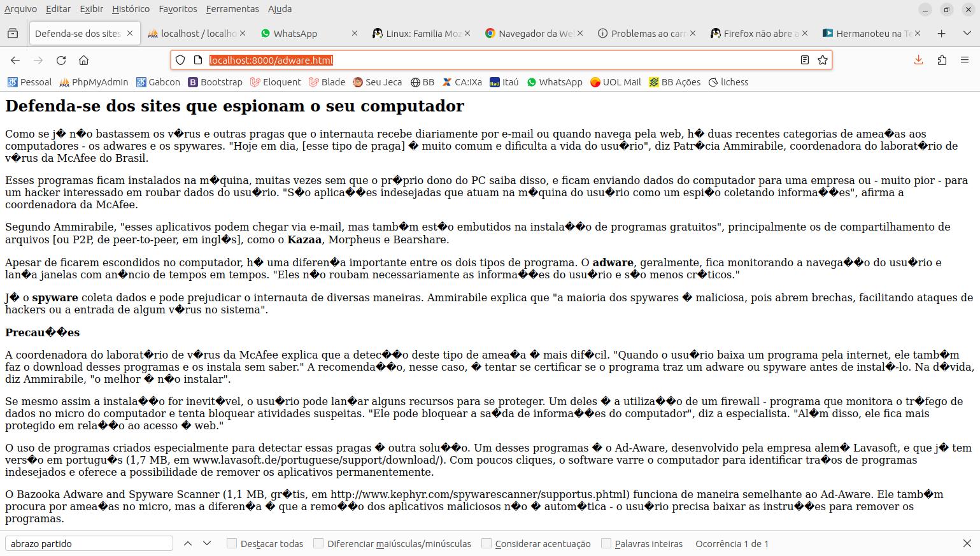Open the Favoritos menu

tap(178, 9)
